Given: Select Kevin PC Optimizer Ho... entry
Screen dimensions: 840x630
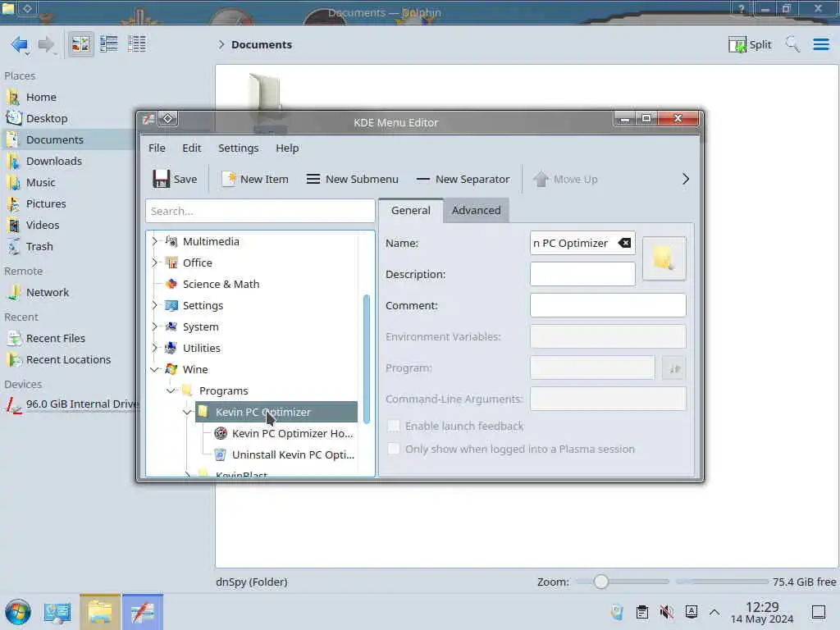Looking at the screenshot, I should [x=285, y=433].
